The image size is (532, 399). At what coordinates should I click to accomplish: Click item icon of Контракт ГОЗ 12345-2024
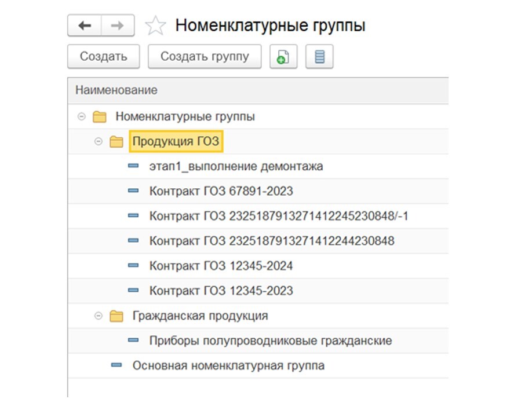pyautogui.click(x=133, y=265)
